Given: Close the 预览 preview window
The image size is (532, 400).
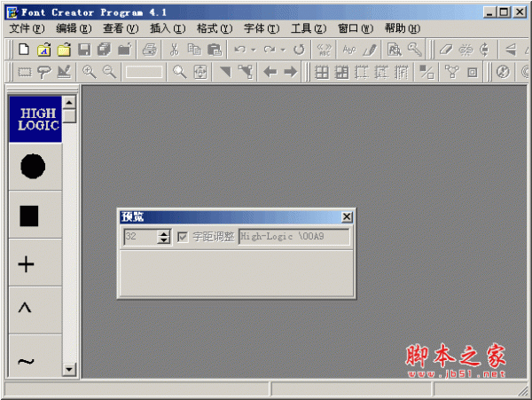Looking at the screenshot, I should (347, 216).
